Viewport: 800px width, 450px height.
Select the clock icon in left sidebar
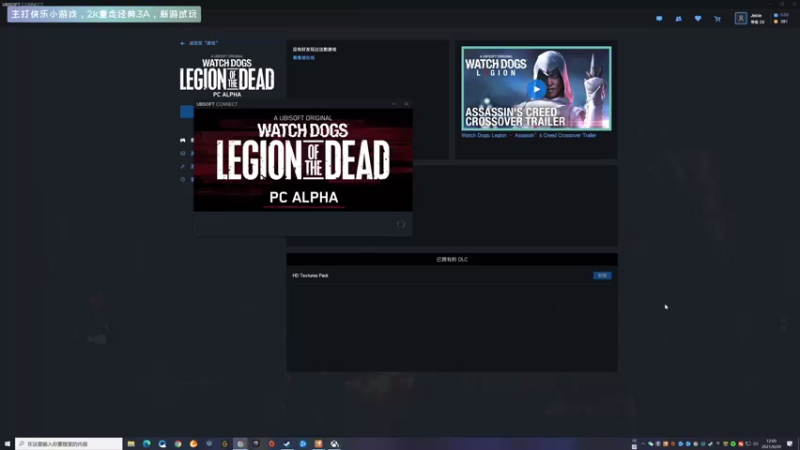pyautogui.click(x=183, y=180)
